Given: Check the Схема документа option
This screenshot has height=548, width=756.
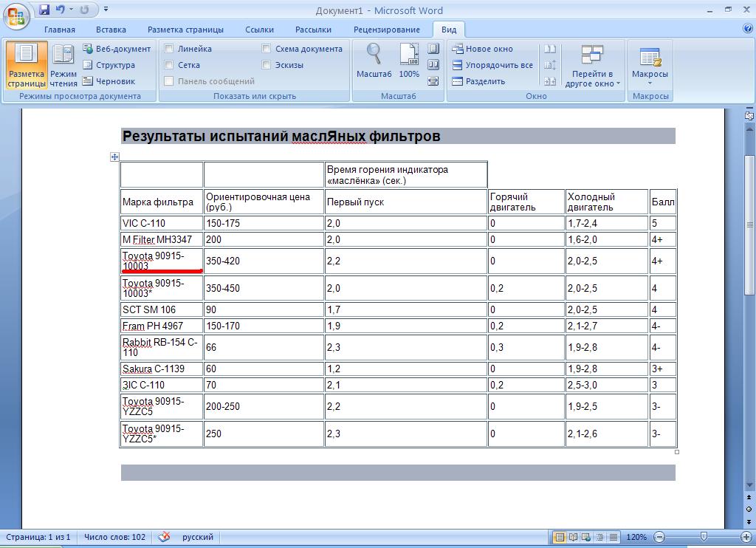Looking at the screenshot, I should coord(267,49).
